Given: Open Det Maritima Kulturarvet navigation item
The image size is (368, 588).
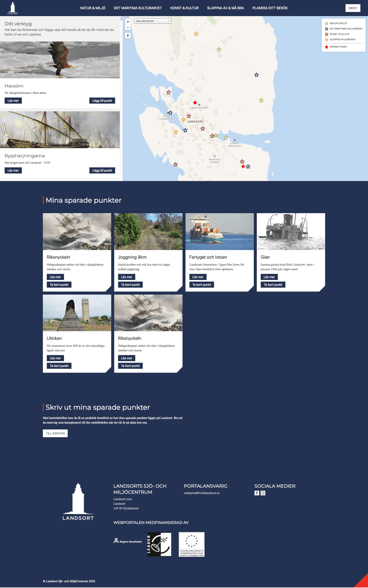Looking at the screenshot, I should (138, 8).
